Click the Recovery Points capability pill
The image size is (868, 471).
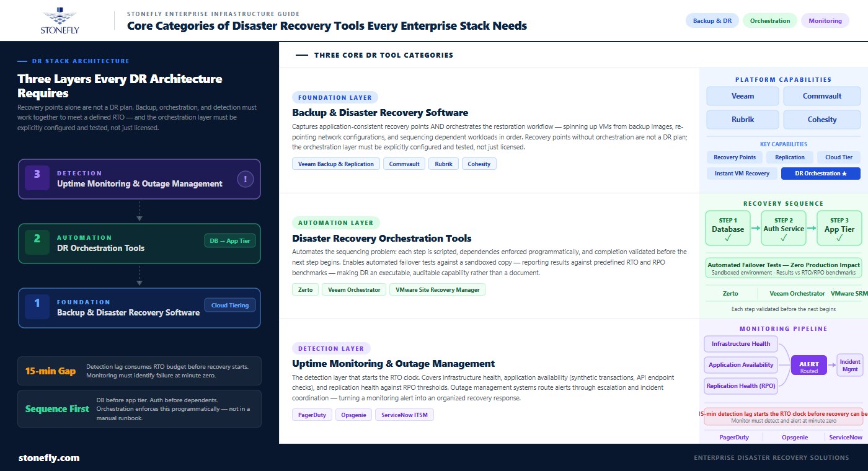pyautogui.click(x=735, y=157)
